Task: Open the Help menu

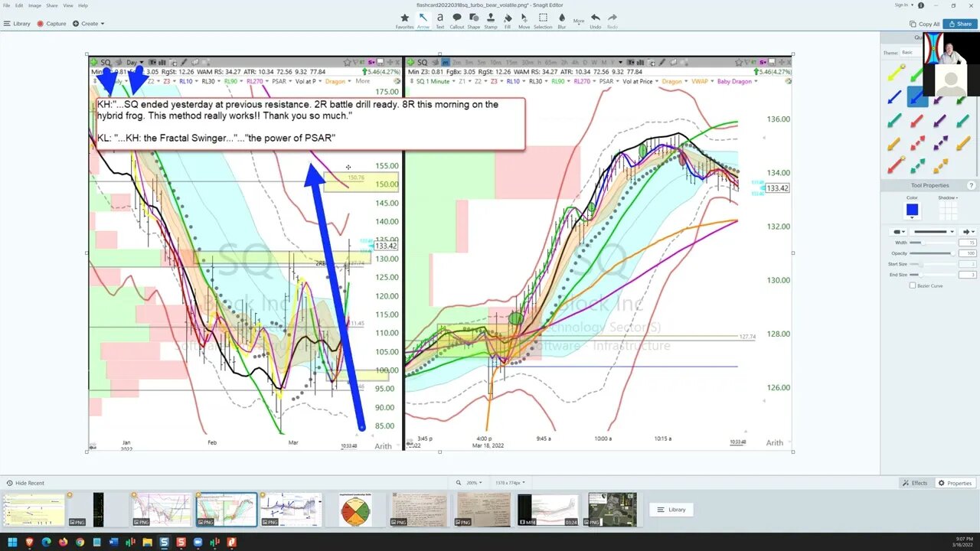Action: point(83,5)
